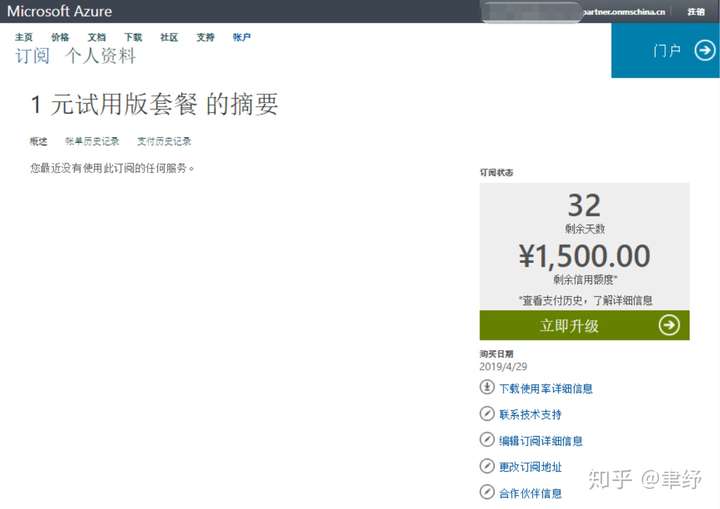Click the Microsoft Azure logo
This screenshot has height=509, width=720.
pyautogui.click(x=59, y=11)
